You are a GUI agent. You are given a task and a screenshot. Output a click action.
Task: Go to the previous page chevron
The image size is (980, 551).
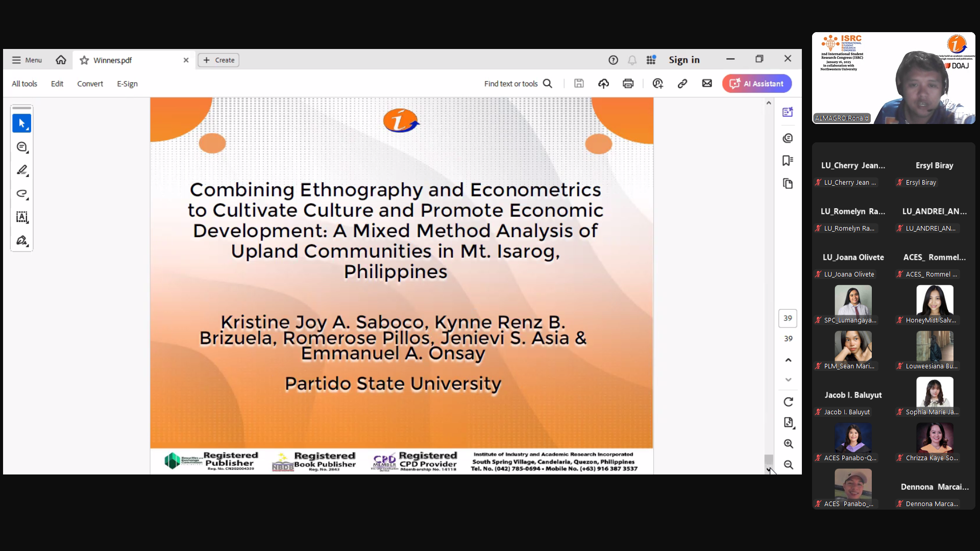(788, 360)
